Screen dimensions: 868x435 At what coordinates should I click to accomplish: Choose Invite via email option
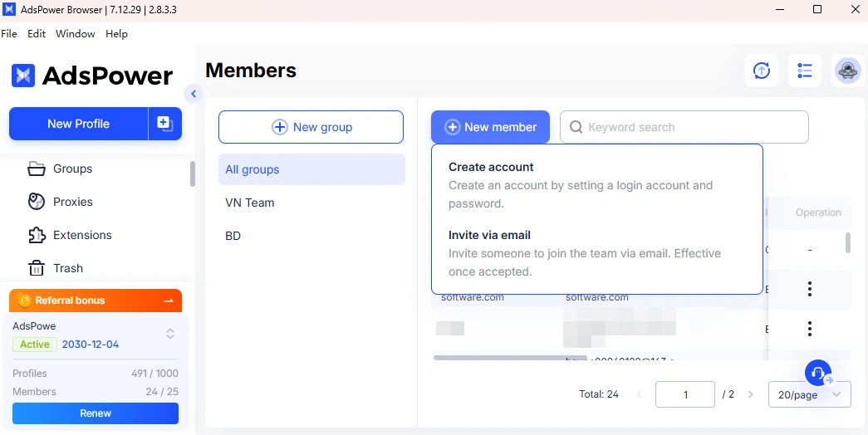596,253
